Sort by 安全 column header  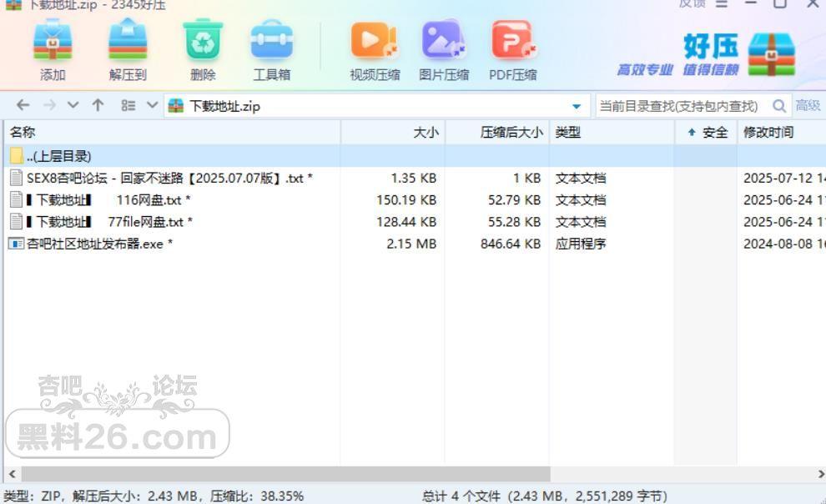click(706, 132)
